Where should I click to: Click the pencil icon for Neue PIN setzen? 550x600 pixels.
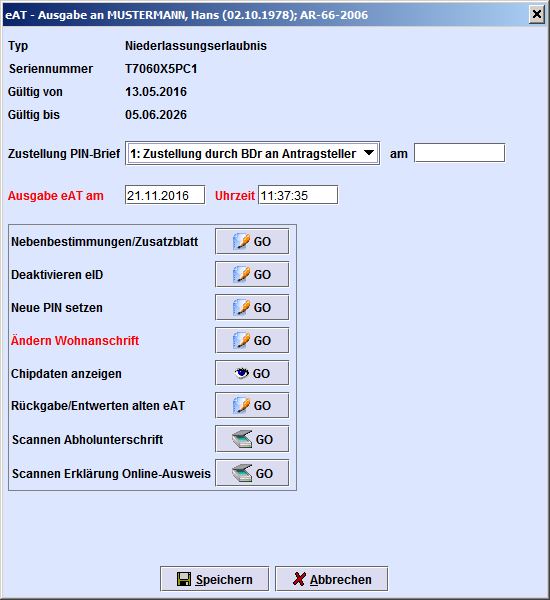(x=242, y=307)
